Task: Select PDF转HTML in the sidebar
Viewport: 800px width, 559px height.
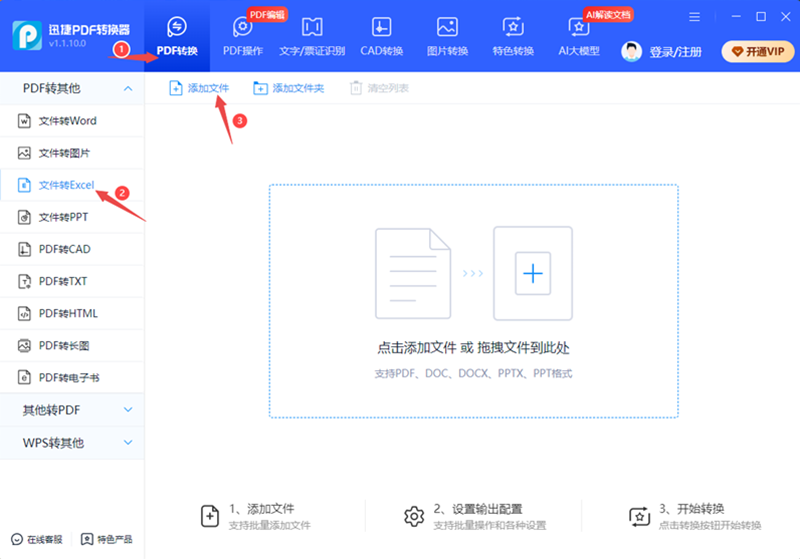Action: click(x=72, y=314)
